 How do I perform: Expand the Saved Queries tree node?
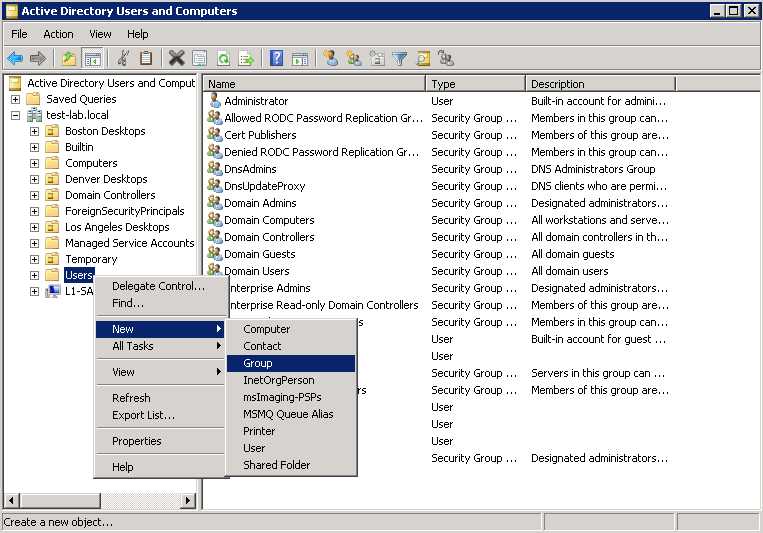coord(16,99)
